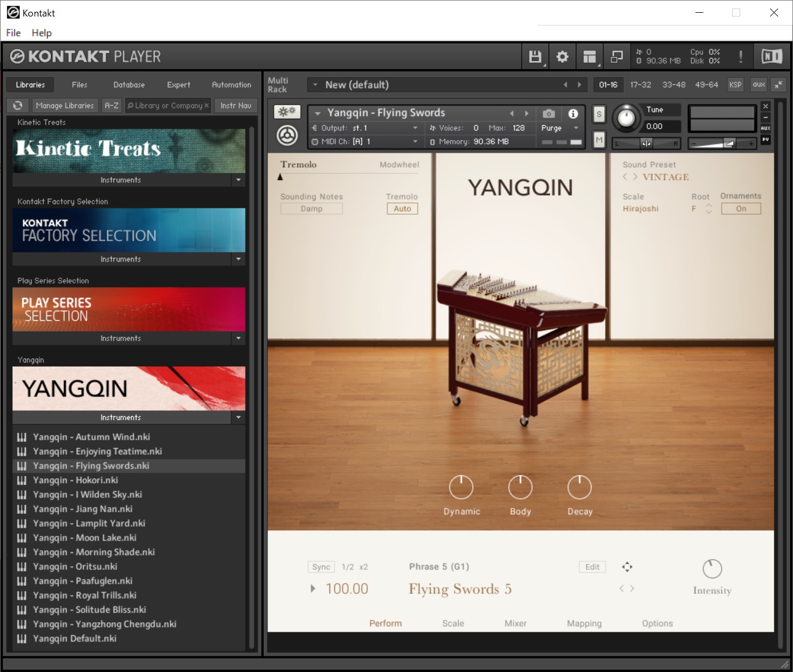Switch to the Files browser tab
This screenshot has height=672, width=793.
coord(79,85)
